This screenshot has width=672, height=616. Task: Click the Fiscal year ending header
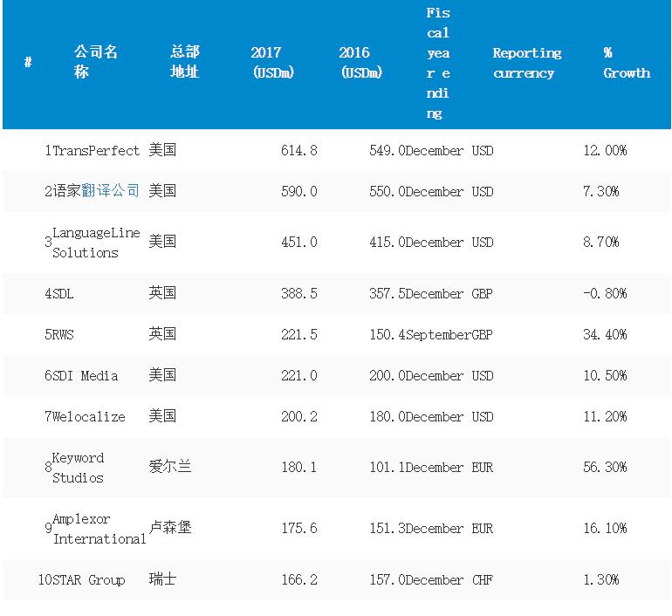438,63
